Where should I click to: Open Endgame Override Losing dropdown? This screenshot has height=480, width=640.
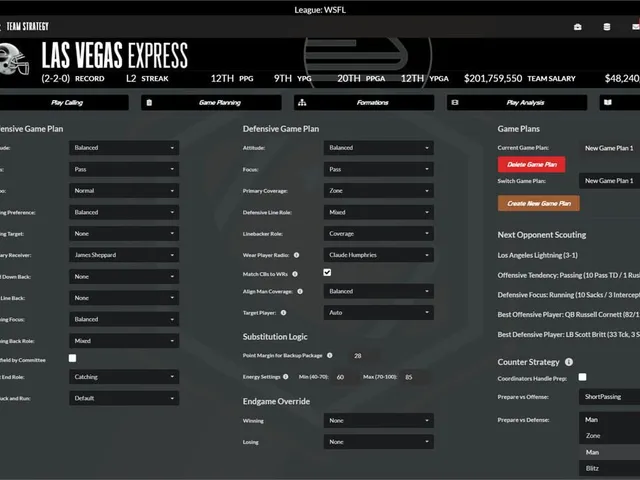379,442
